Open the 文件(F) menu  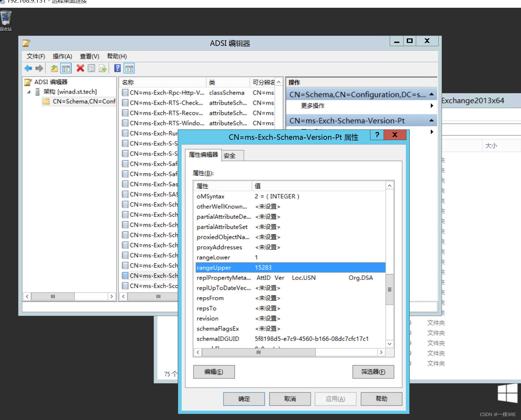click(36, 56)
